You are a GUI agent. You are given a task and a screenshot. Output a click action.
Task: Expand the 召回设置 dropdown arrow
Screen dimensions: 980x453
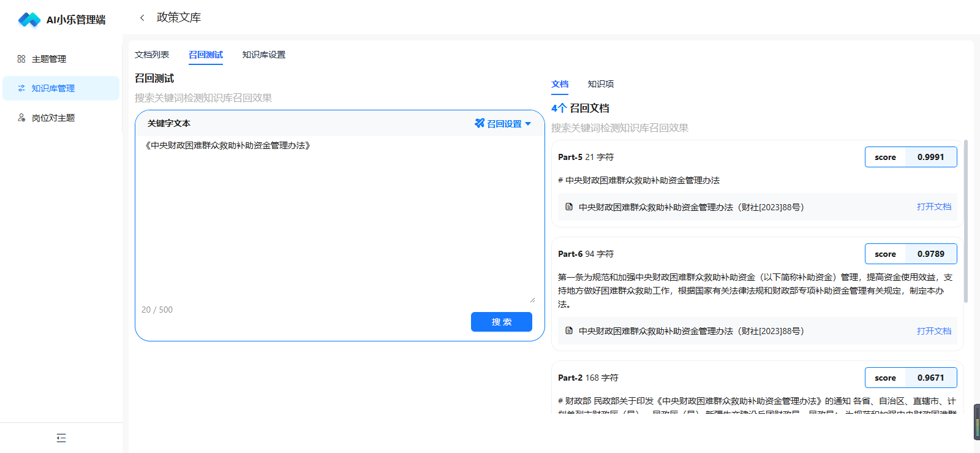point(528,124)
